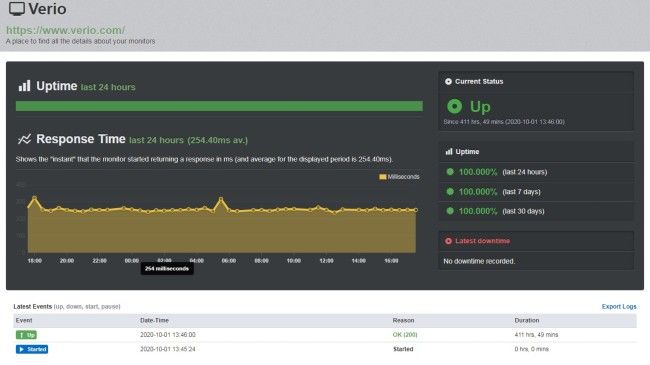Click the Current Status header icon
The height and width of the screenshot is (365, 650).
(x=448, y=82)
